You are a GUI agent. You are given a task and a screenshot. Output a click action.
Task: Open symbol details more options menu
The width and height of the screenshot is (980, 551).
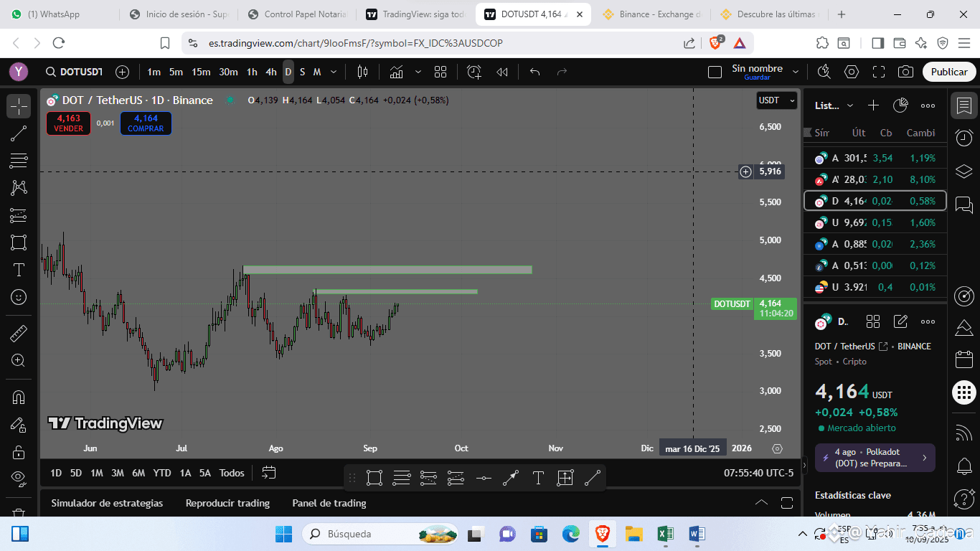(928, 321)
